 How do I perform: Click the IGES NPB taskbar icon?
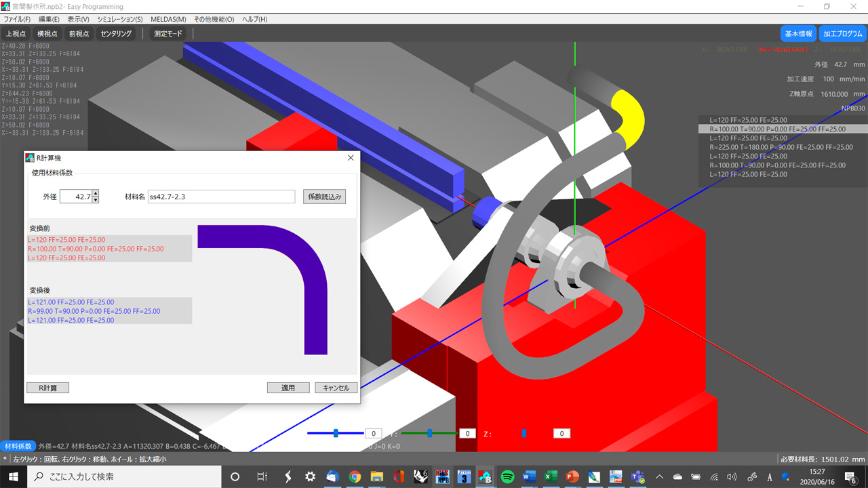[442, 476]
